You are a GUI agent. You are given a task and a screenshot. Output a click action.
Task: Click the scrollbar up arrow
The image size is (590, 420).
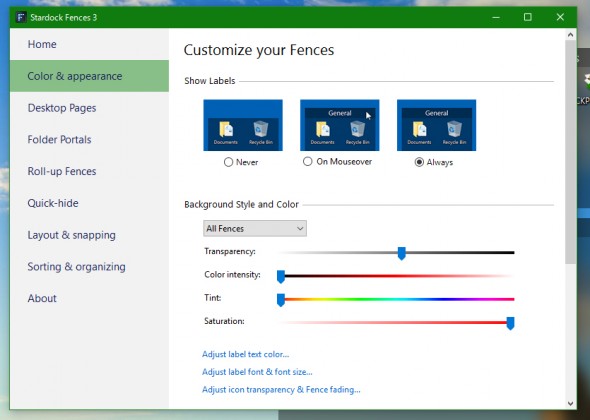point(570,35)
